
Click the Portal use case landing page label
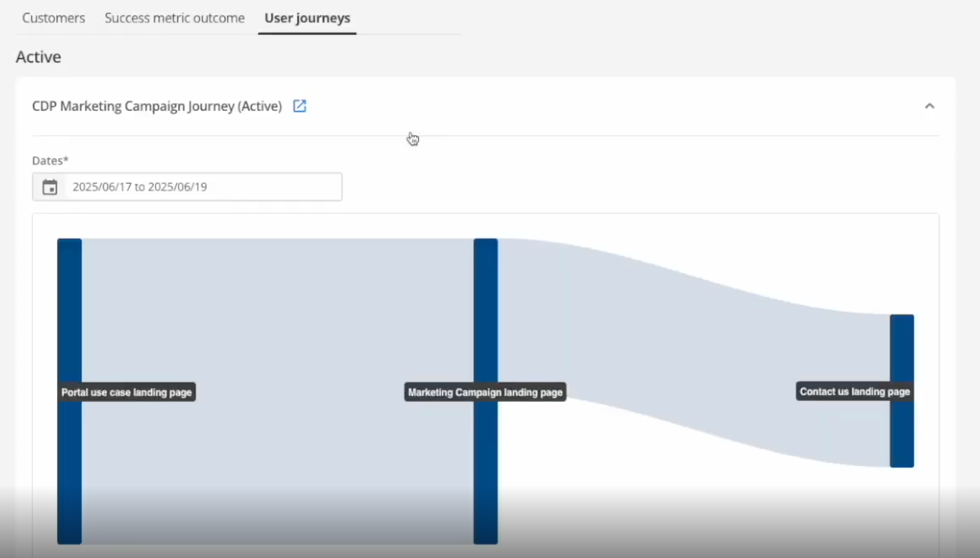[x=125, y=392]
